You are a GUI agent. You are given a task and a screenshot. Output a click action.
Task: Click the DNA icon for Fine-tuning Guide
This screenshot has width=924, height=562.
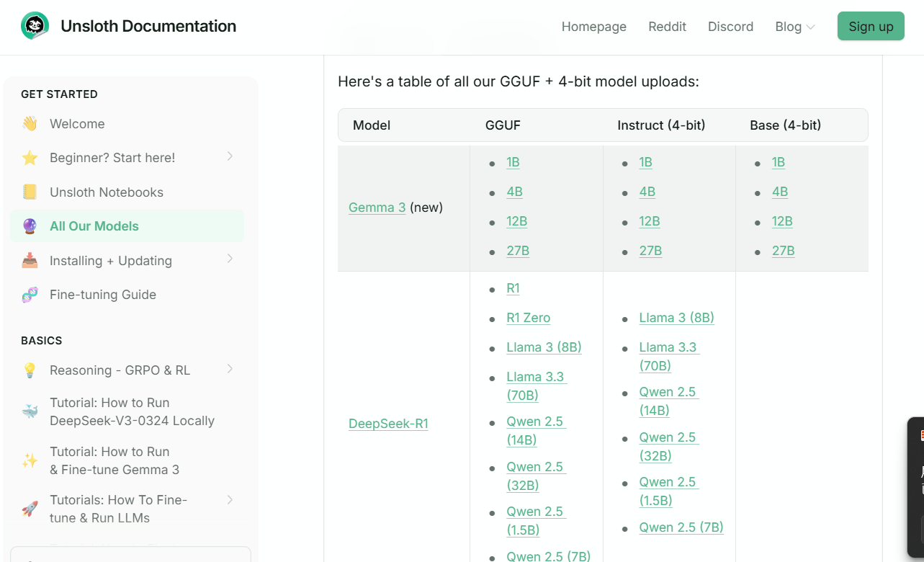[30, 295]
